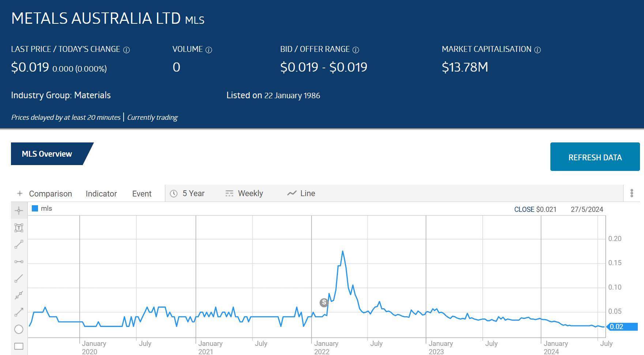The width and height of the screenshot is (644, 355).
Task: Select the MLS Overview tab
Action: pyautogui.click(x=47, y=154)
